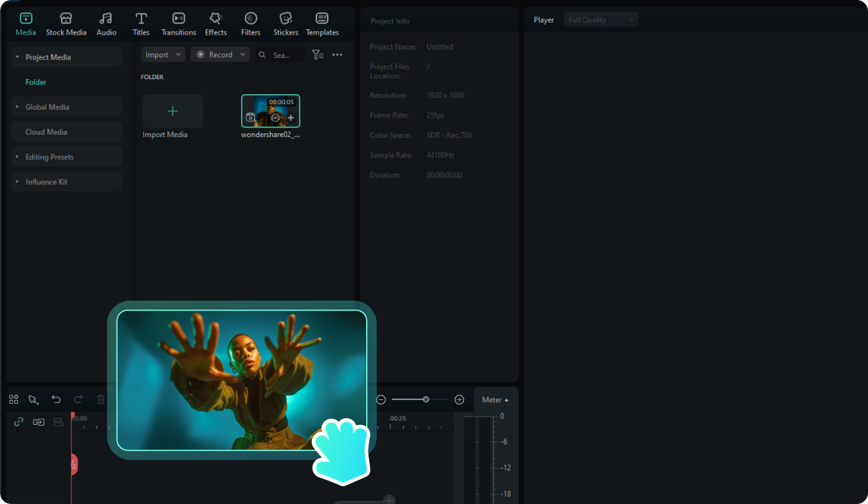Open the Record dropdown
This screenshot has height=504, width=868.
click(220, 55)
